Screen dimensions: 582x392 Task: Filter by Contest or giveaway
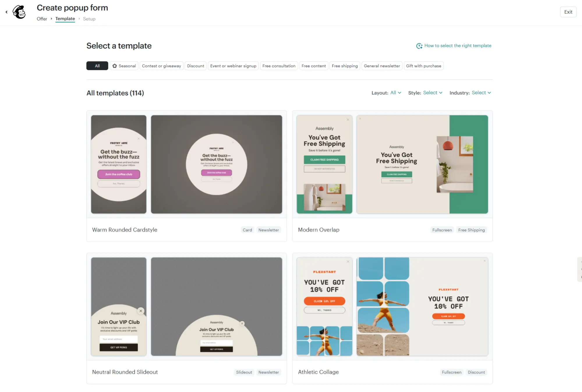pos(161,66)
